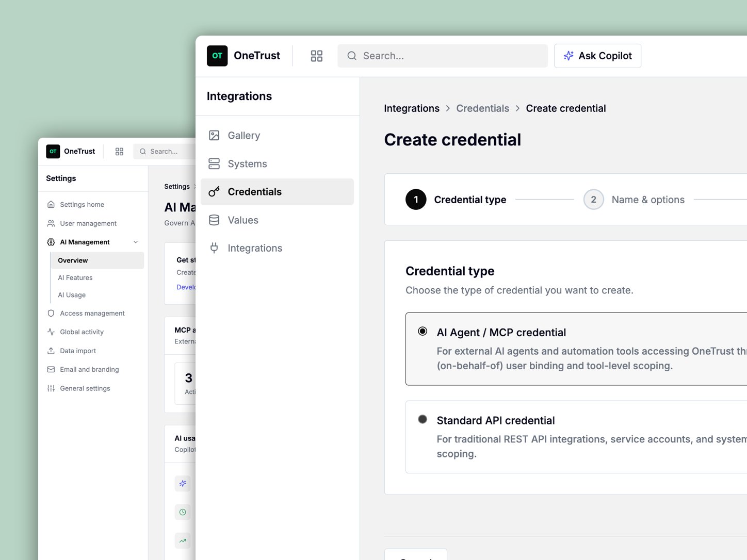The width and height of the screenshot is (747, 560).
Task: Select AI Features under AI Management
Action: click(98, 277)
